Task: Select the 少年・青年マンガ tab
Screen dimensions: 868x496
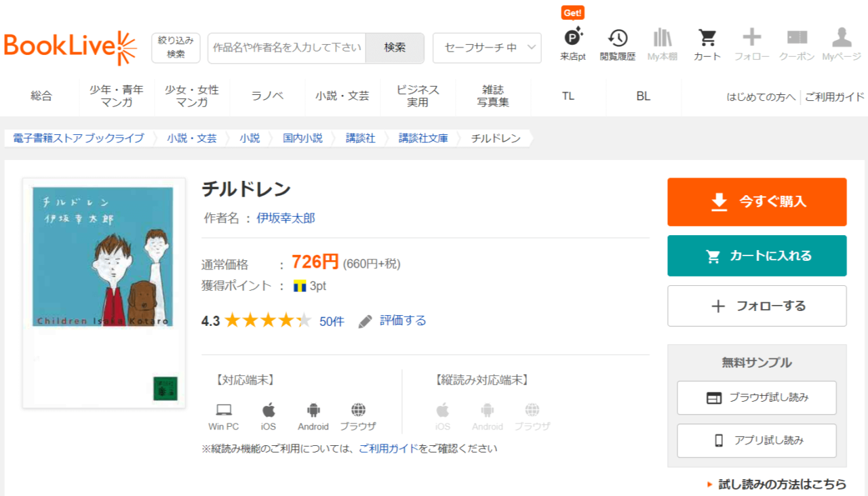Action: coord(117,96)
